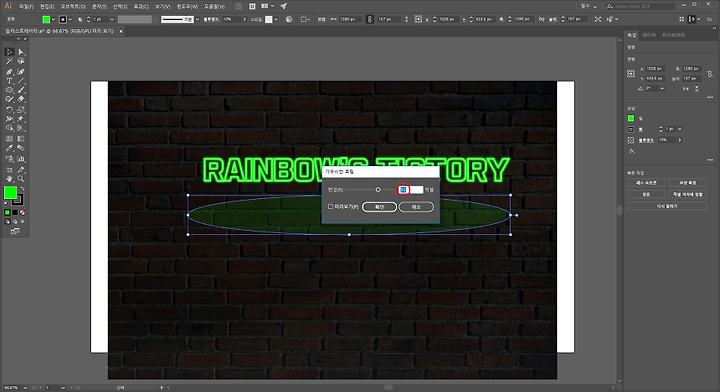720x392 pixels.
Task: Close the document tab
Action: 121,31
